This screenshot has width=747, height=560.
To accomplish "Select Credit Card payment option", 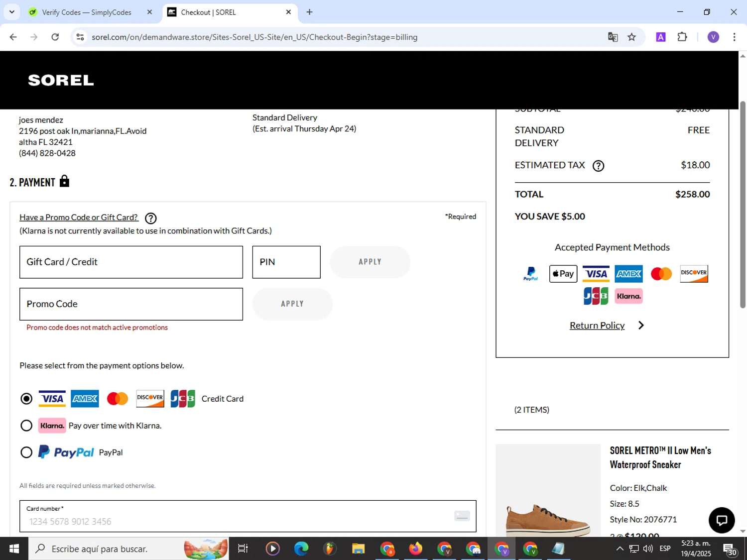I will tap(26, 399).
